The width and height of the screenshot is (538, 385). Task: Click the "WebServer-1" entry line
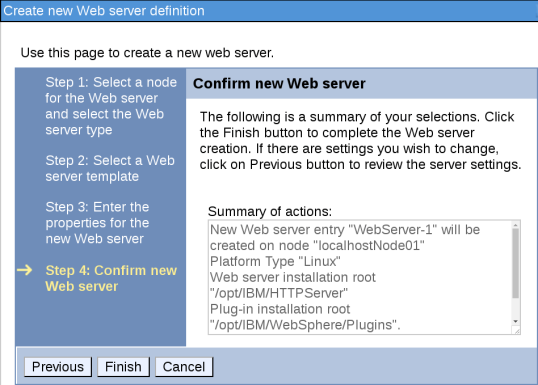click(x=345, y=230)
